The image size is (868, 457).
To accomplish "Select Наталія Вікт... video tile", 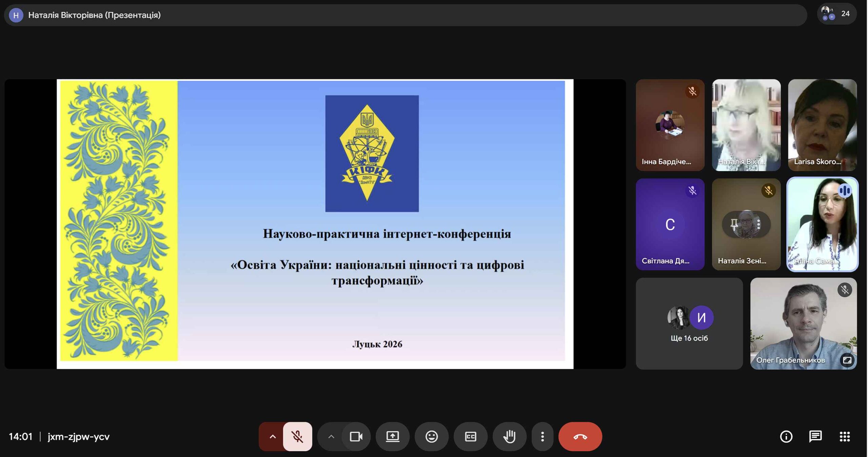I will point(746,125).
